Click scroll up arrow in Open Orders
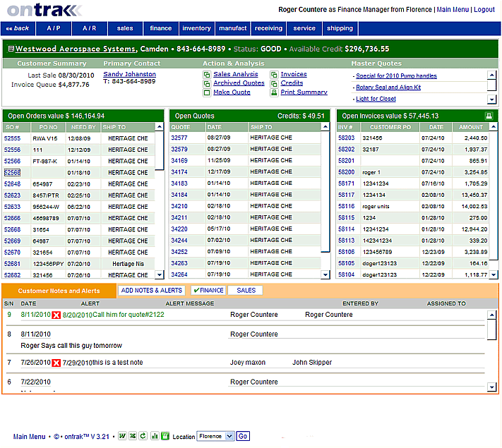Screen dimensions: 502x448 pos(159,127)
